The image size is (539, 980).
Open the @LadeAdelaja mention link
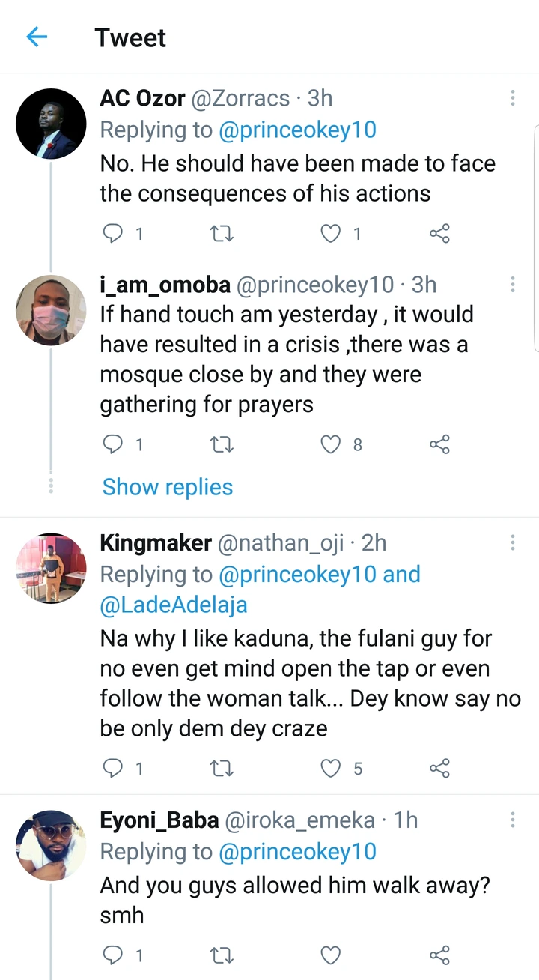coord(174,605)
